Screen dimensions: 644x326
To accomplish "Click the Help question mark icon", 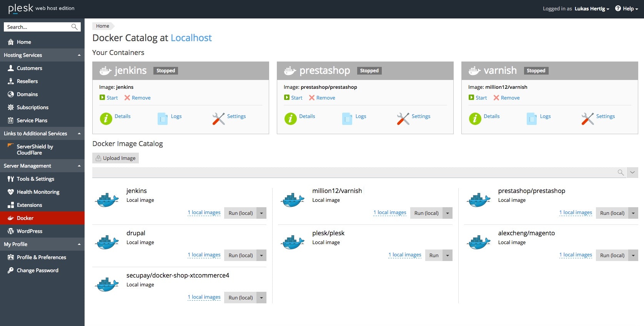I will [x=618, y=8].
